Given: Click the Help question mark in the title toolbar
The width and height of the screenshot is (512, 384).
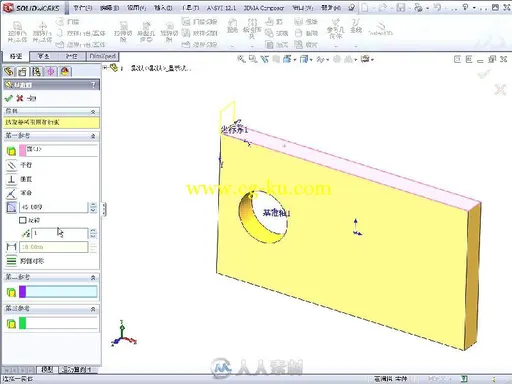Looking at the screenshot, I should pyautogui.click(x=466, y=7).
